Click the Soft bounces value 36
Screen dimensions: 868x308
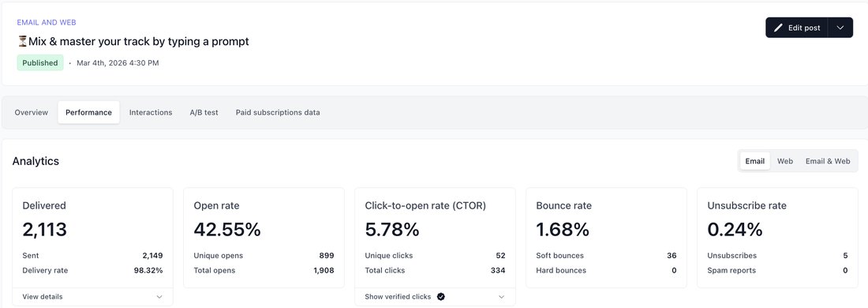pos(672,256)
